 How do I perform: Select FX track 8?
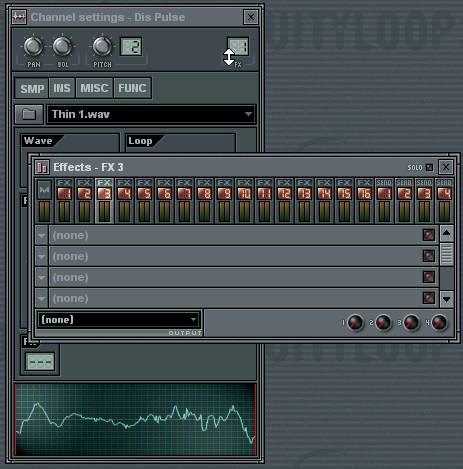coord(204,201)
